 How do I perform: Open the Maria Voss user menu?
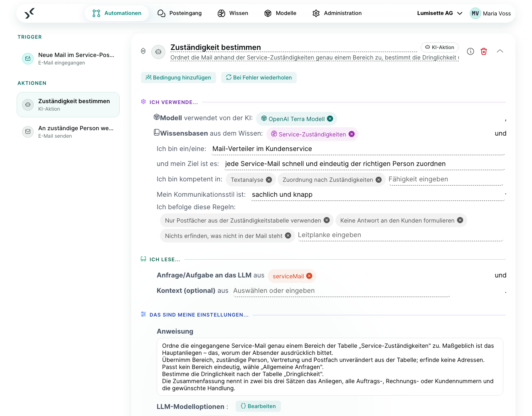coord(490,13)
